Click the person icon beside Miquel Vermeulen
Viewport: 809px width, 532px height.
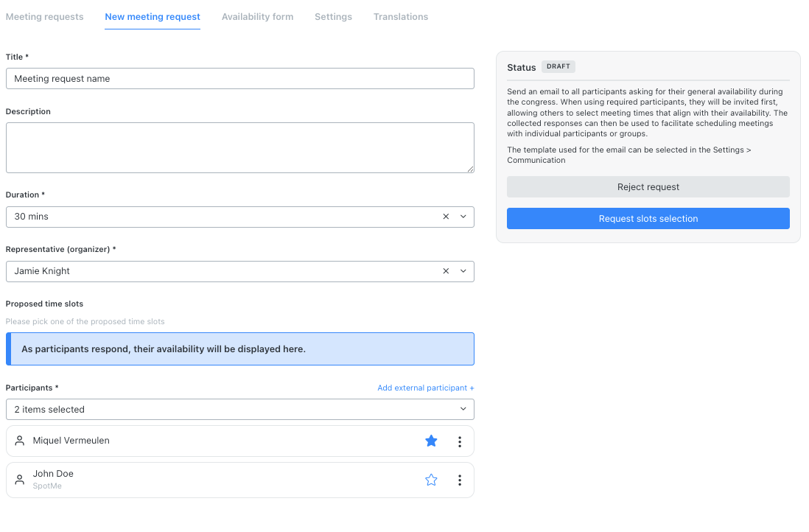click(x=20, y=441)
